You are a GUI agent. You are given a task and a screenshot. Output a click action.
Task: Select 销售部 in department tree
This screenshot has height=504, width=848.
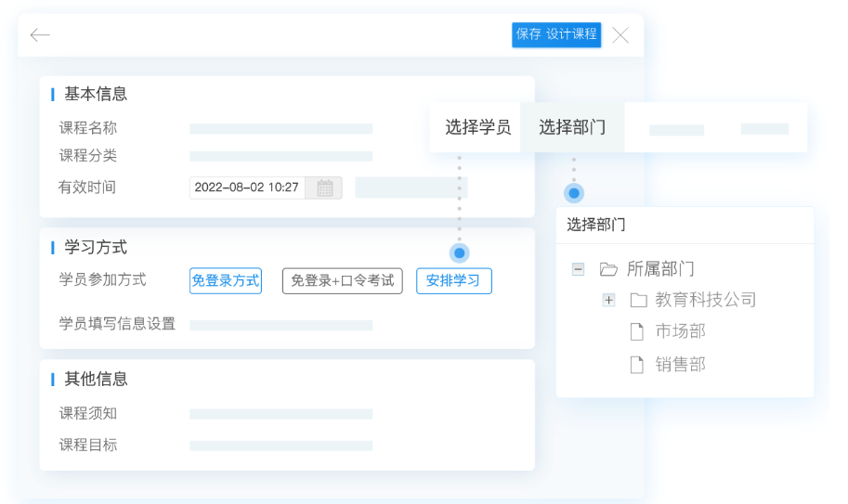tap(680, 365)
